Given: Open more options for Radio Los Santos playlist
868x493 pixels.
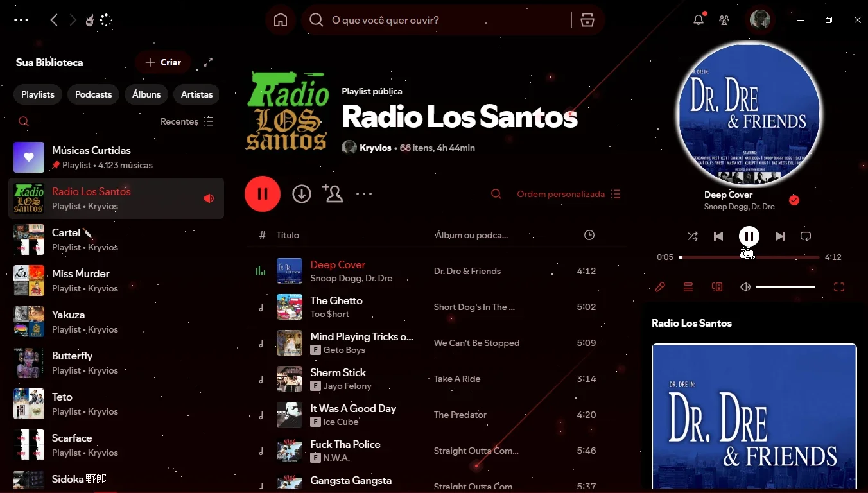Looking at the screenshot, I should tap(364, 194).
